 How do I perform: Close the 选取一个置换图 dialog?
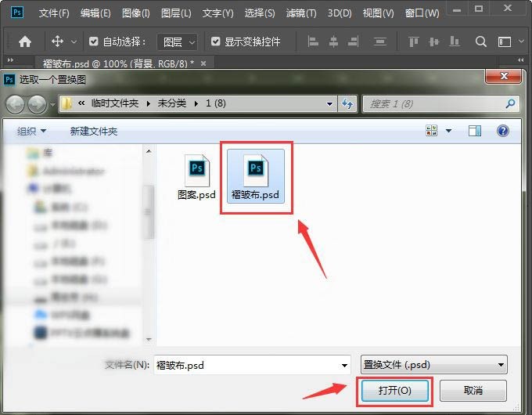(x=504, y=76)
